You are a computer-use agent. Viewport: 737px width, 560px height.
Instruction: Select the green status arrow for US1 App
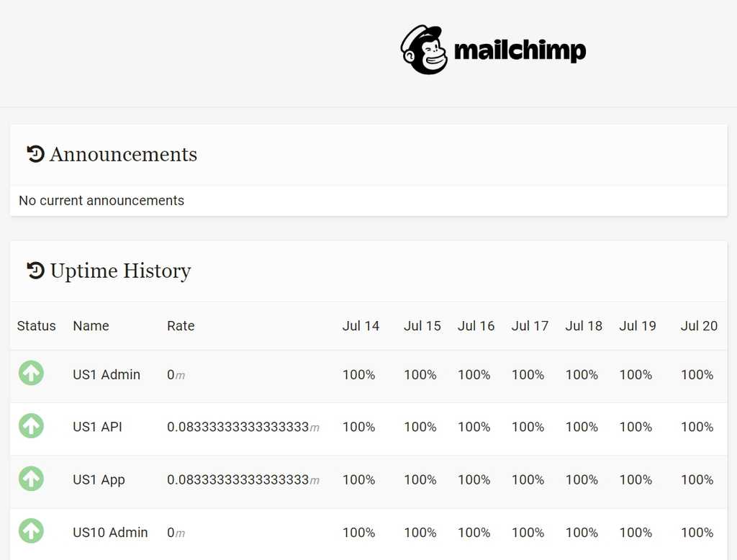coord(31,479)
